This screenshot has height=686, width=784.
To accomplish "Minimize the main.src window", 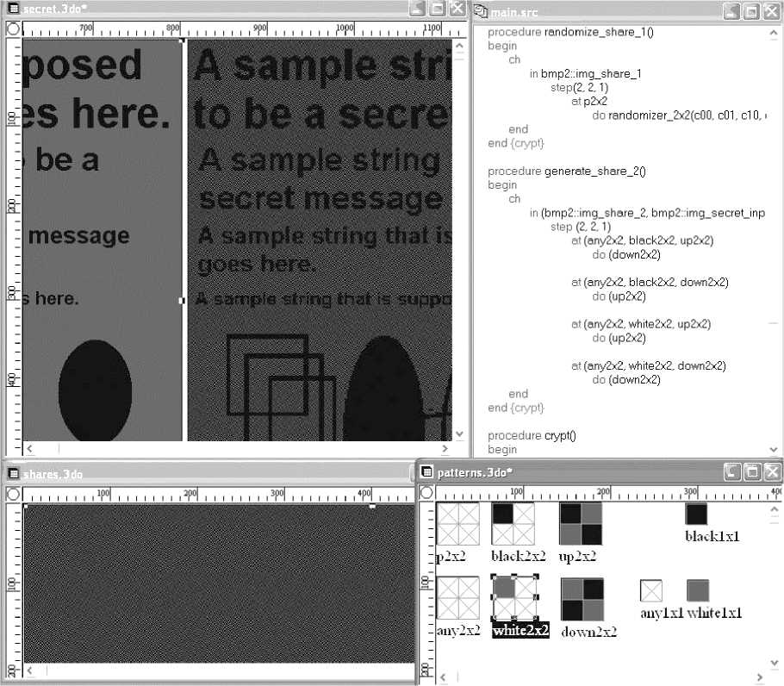I will click(731, 11).
